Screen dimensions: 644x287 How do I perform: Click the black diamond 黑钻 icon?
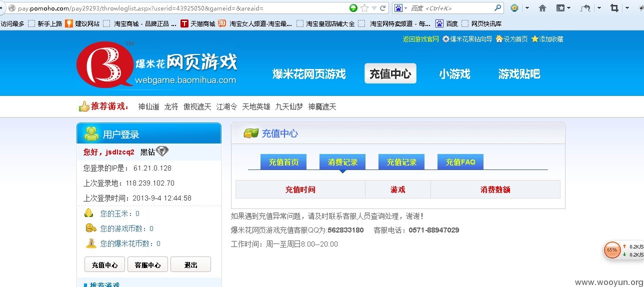(x=162, y=151)
